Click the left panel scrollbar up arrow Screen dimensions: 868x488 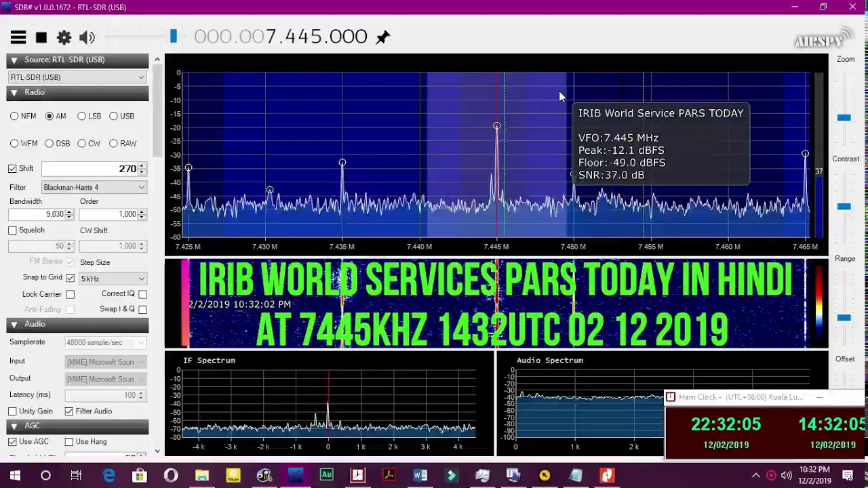point(157,60)
